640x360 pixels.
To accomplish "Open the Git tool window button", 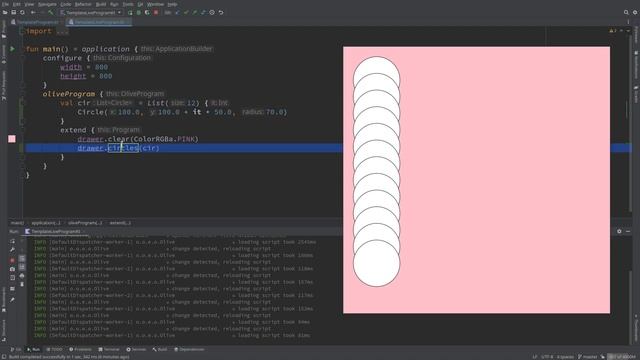I will (x=16, y=349).
